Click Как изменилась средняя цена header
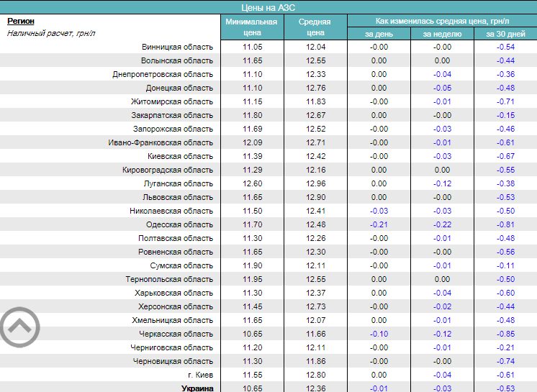The width and height of the screenshot is (537, 392). [441, 21]
